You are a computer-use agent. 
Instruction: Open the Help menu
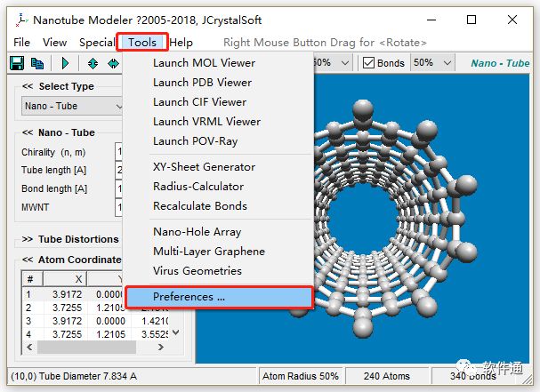point(181,43)
